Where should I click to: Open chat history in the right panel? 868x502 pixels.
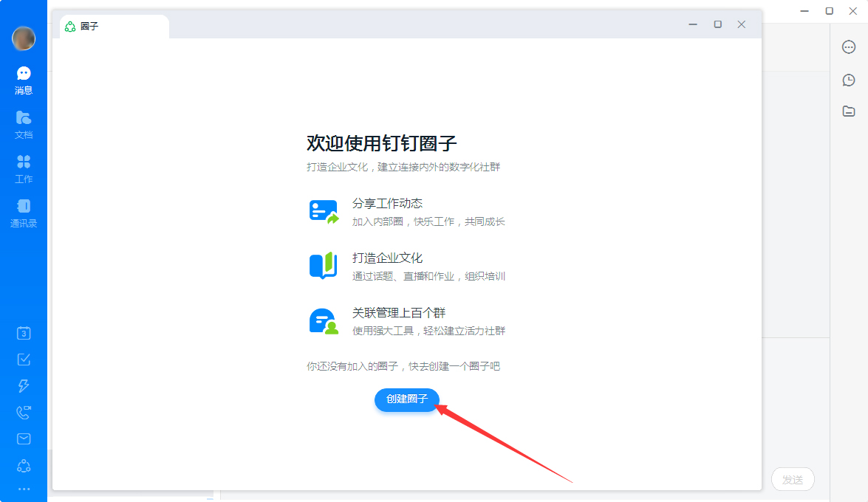point(848,80)
